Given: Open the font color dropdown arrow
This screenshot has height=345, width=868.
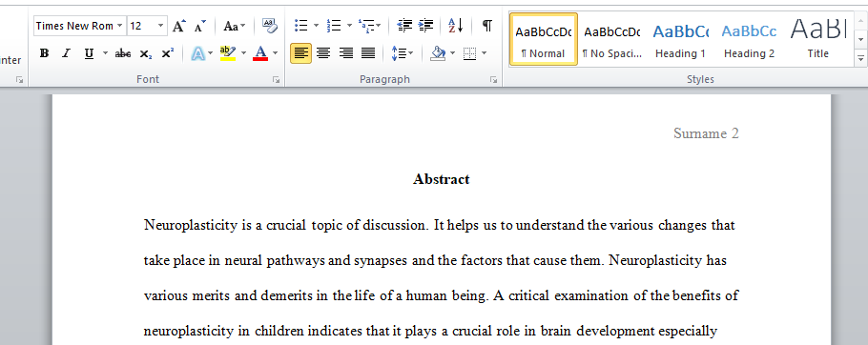Looking at the screenshot, I should click(275, 53).
